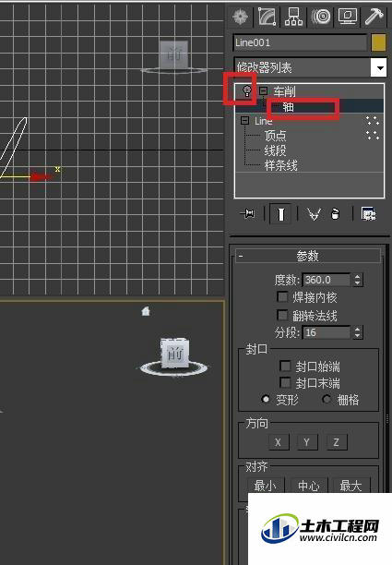Collapse the 参数 rollout
Image resolution: width=392 pixels, height=565 pixels.
[x=308, y=257]
